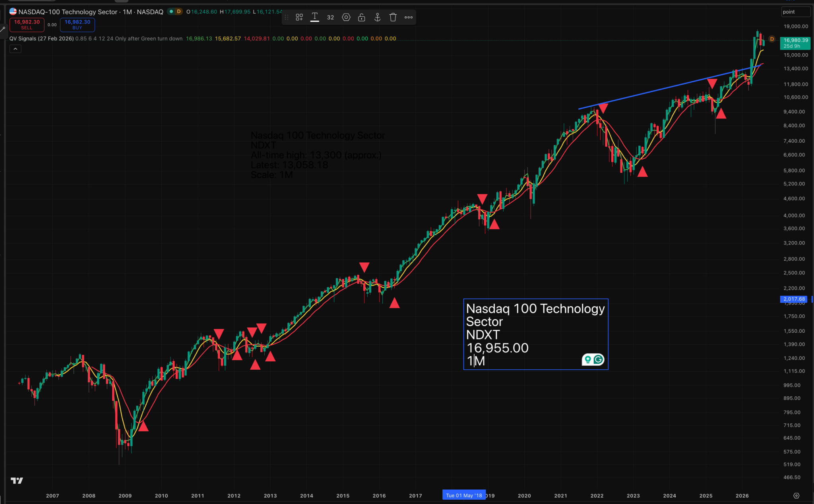This screenshot has width=814, height=504.
Task: Click the up triangle marker near 2016 low
Action: point(394,303)
